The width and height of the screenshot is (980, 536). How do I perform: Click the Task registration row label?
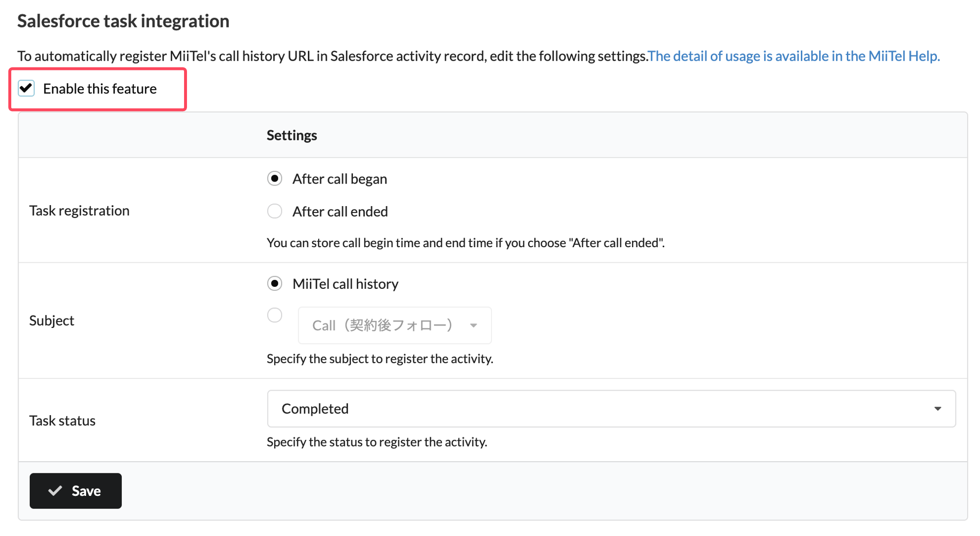79,210
